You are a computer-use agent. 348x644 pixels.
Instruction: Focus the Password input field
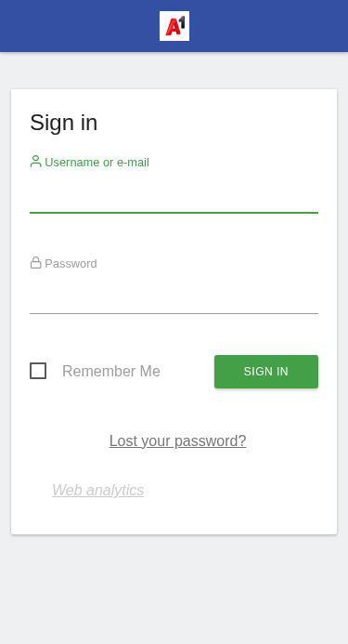(x=174, y=298)
